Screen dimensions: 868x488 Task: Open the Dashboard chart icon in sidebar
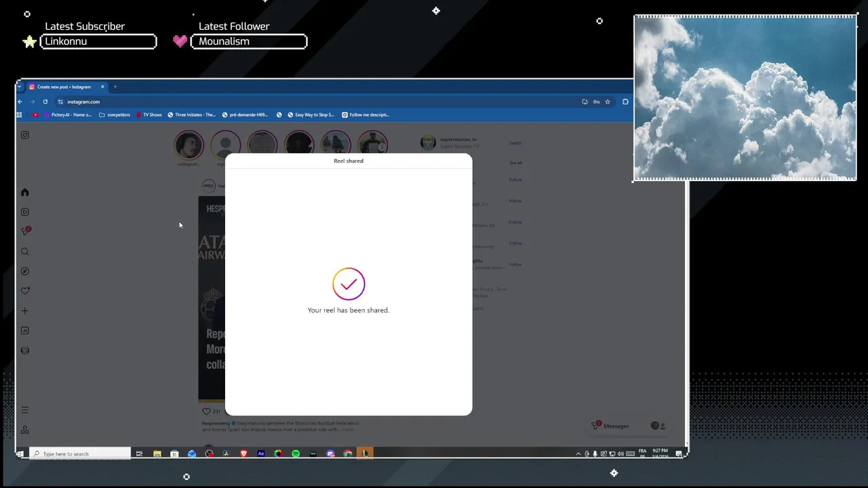tap(25, 331)
